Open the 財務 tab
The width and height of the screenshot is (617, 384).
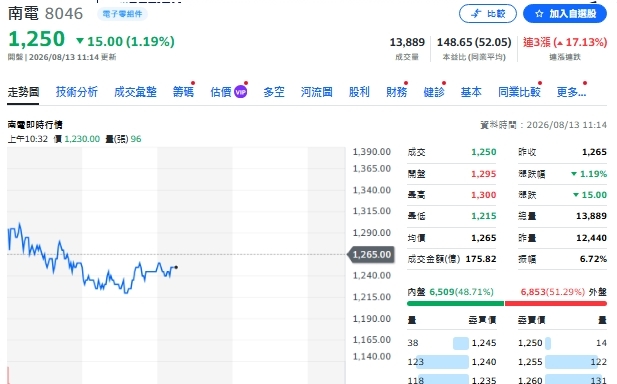pyautogui.click(x=397, y=92)
